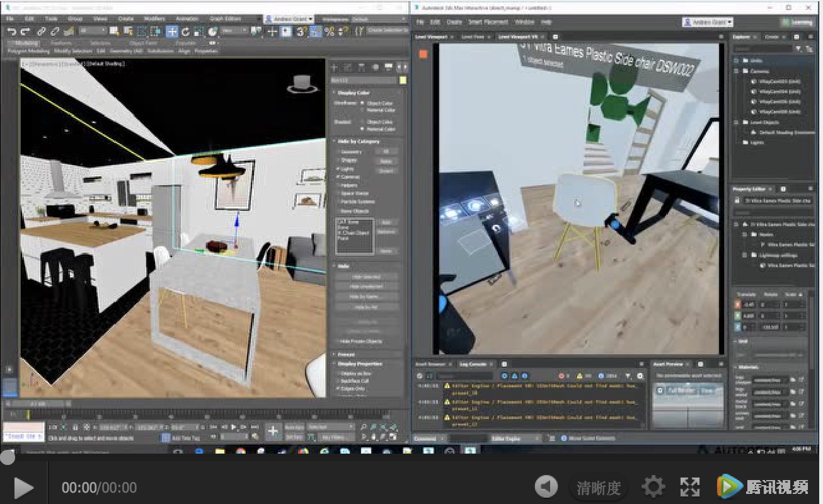Enable the Hide Frozen Objects checkbox

(x=337, y=341)
